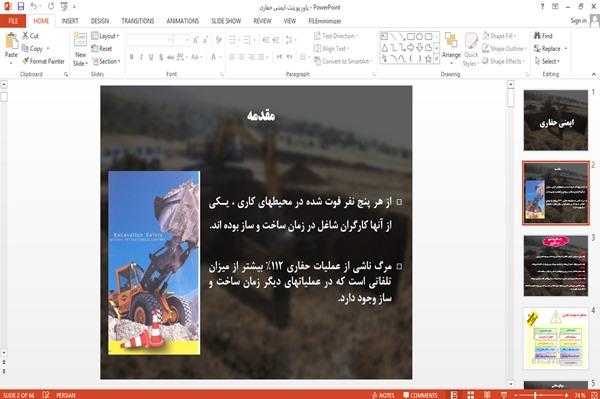Image resolution: width=600 pixels, height=399 pixels.
Task: Open the Select dropdown
Action: coord(547,61)
